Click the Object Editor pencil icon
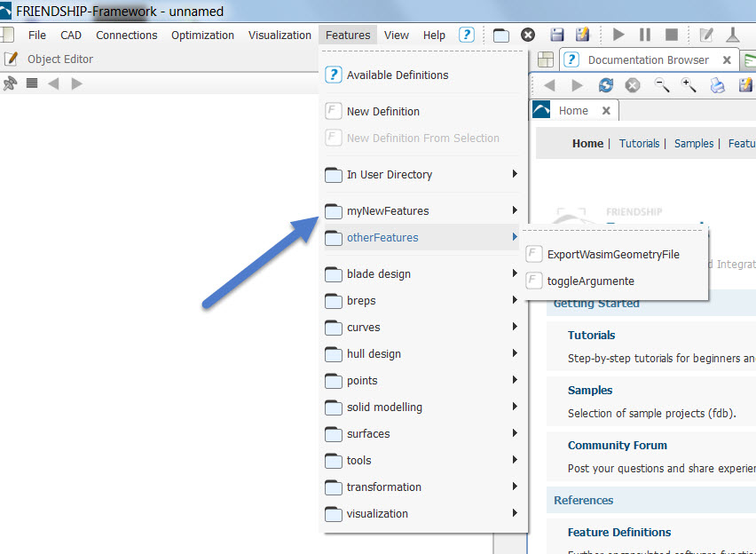756x554 pixels. tap(11, 59)
